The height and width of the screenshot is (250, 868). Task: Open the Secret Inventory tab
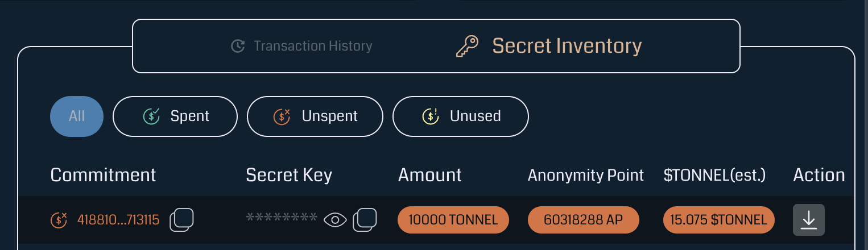549,46
